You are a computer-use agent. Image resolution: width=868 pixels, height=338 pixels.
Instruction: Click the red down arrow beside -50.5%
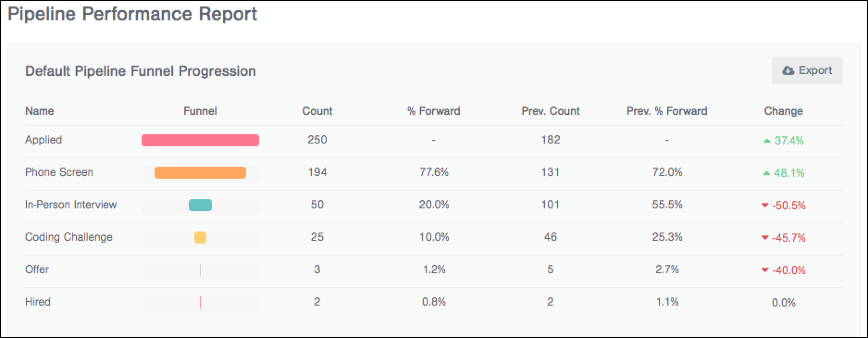pyautogui.click(x=765, y=205)
